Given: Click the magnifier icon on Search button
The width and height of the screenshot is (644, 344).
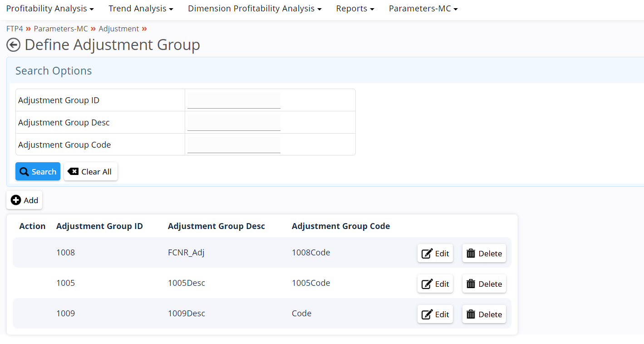Looking at the screenshot, I should click(25, 172).
